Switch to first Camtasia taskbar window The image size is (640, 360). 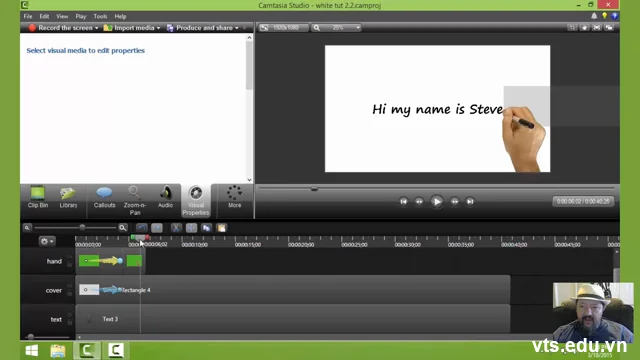pos(87,350)
